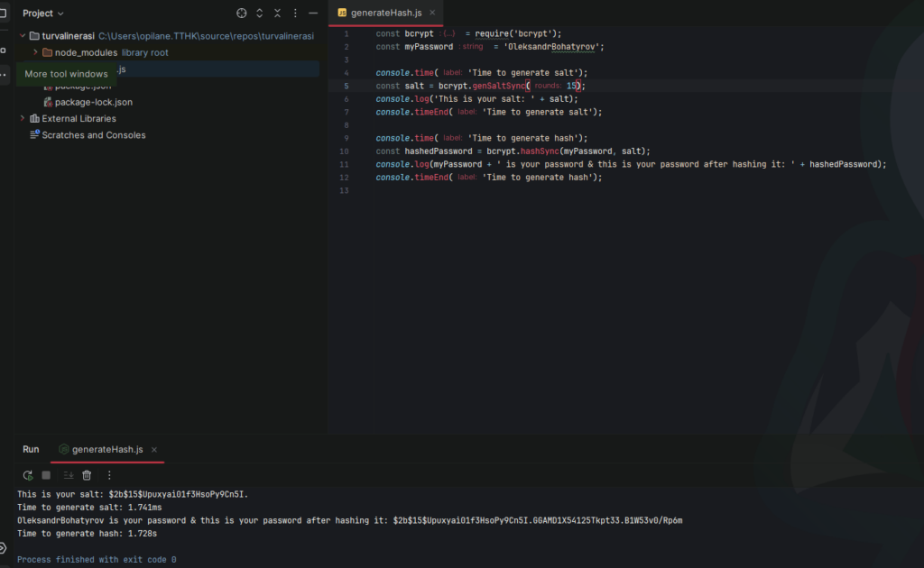Click genSaltSync call on line 5

tap(498, 86)
